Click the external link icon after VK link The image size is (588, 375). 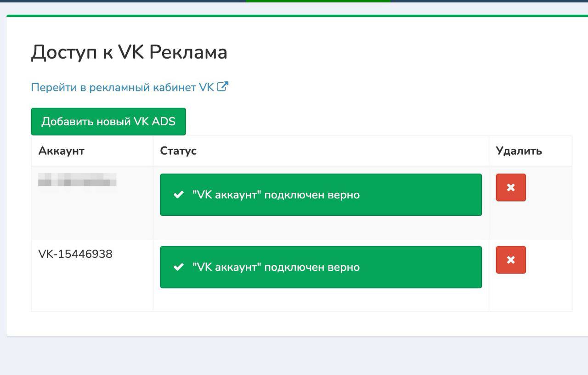coord(222,87)
